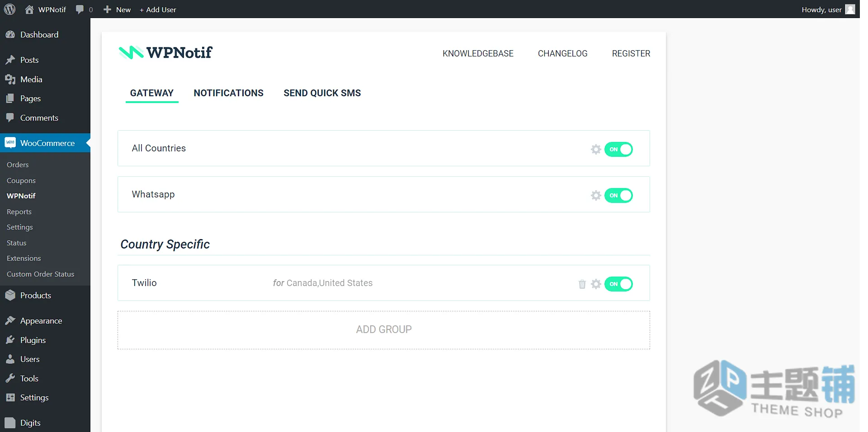The image size is (868, 432).
Task: Click Add User in admin bar
Action: tap(158, 9)
